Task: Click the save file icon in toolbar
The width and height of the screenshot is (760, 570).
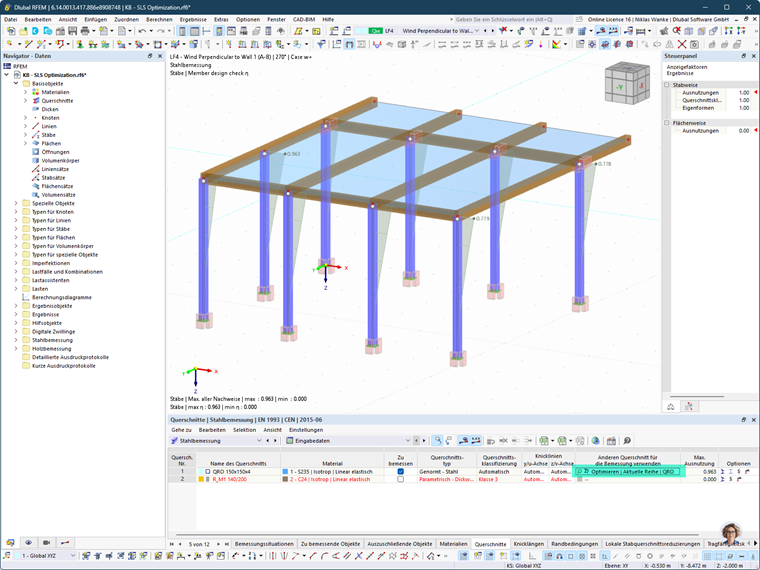Action: point(73,31)
